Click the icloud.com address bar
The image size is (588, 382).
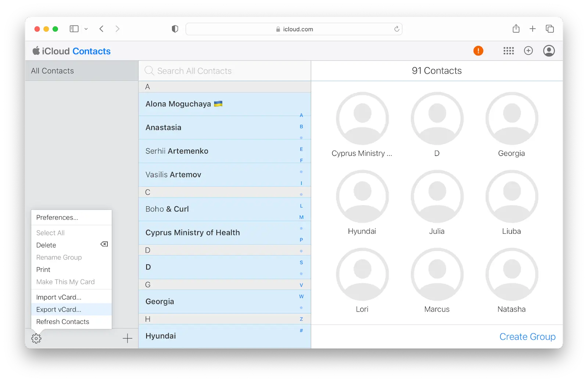[x=294, y=29]
